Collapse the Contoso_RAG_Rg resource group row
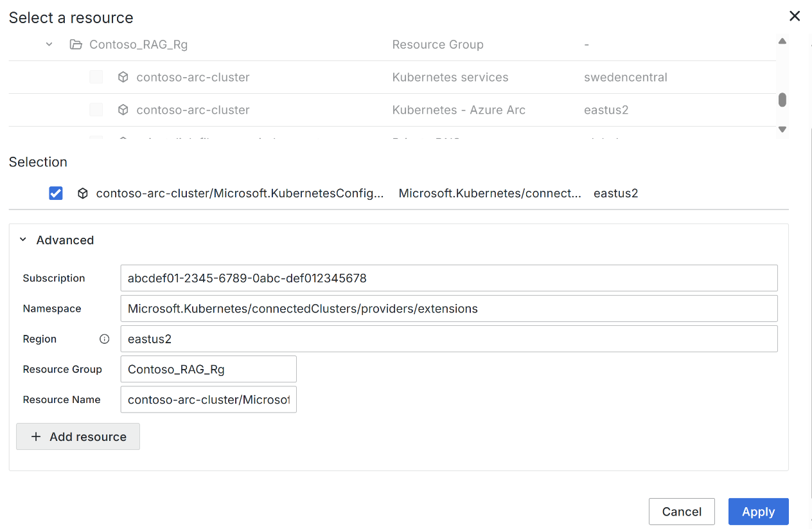 coord(49,44)
